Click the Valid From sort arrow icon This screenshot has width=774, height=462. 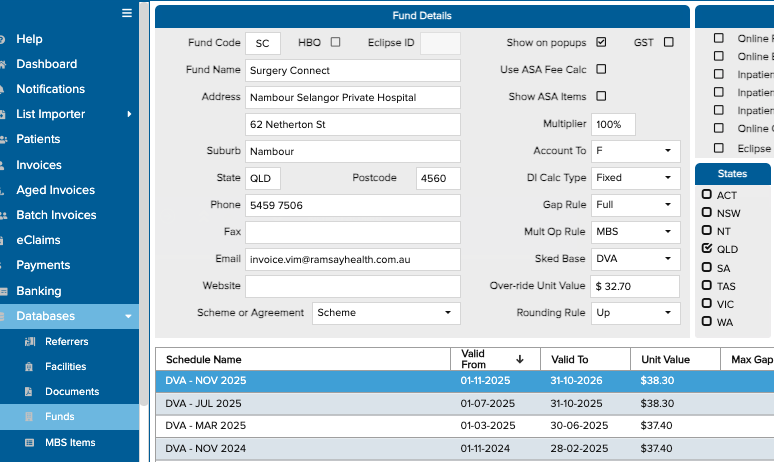[519, 359]
